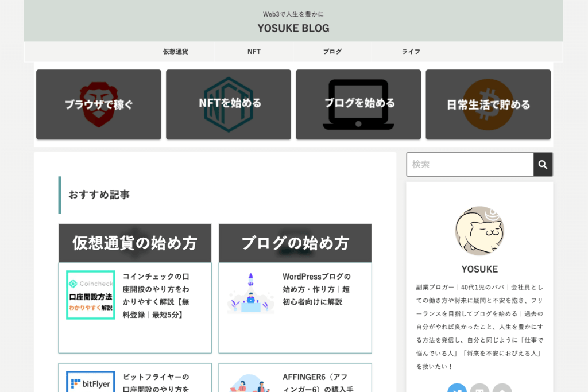Open the 仮想通貨 navigation menu item
Image resolution: width=588 pixels, height=392 pixels.
coord(175,52)
